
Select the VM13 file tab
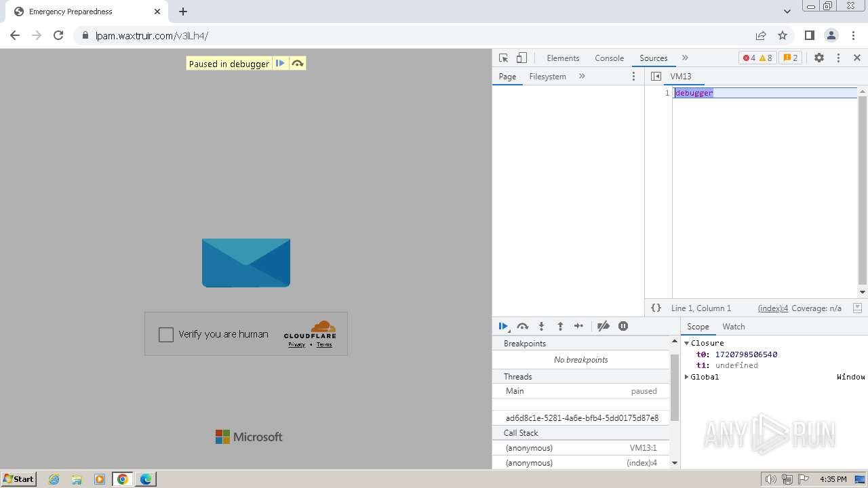click(x=681, y=77)
